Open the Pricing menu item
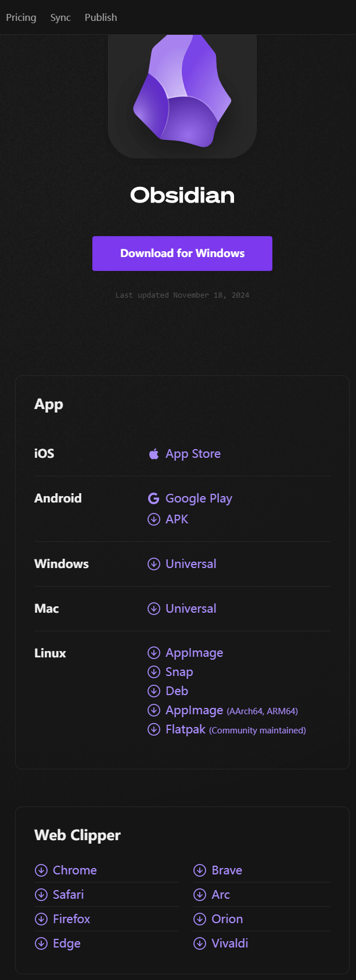 click(21, 17)
